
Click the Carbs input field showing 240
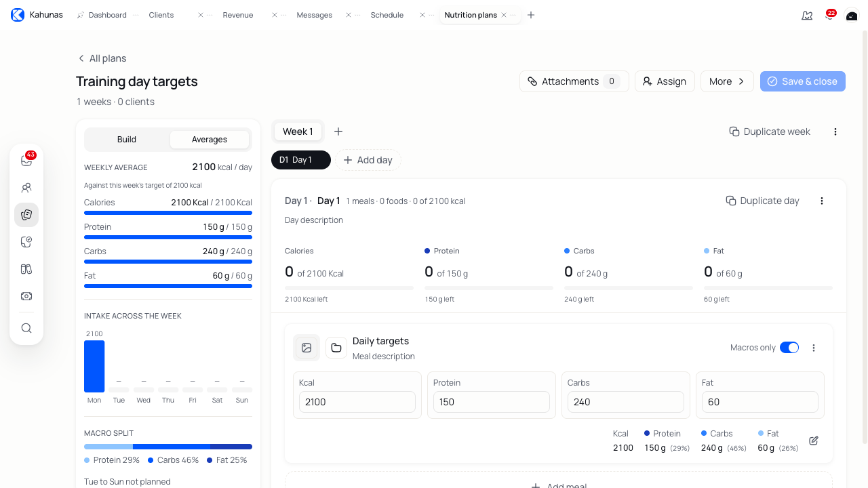tap(626, 402)
